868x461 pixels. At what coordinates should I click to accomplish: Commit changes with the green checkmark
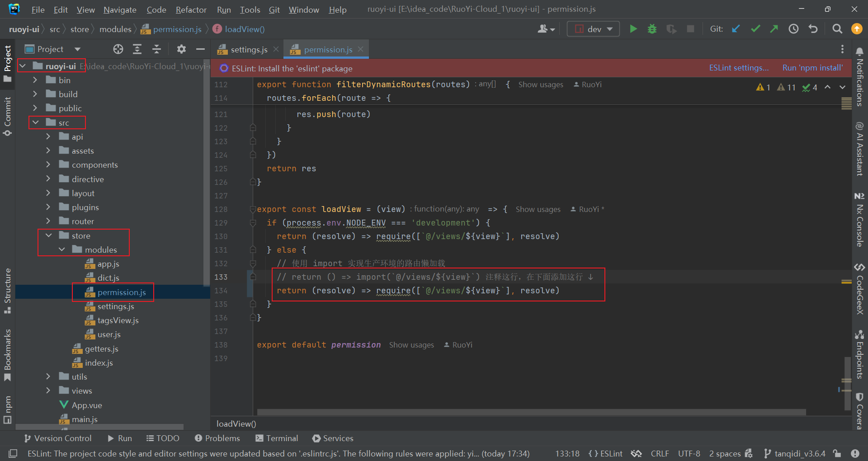point(755,29)
